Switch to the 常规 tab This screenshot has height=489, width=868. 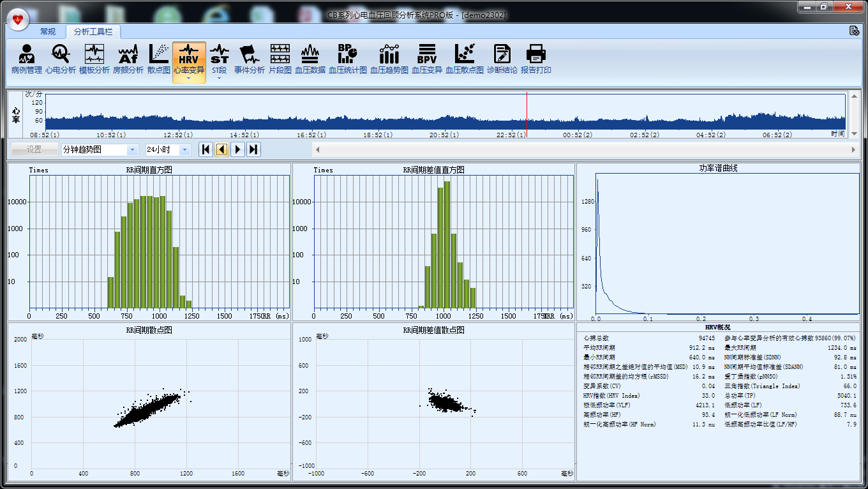[x=48, y=31]
